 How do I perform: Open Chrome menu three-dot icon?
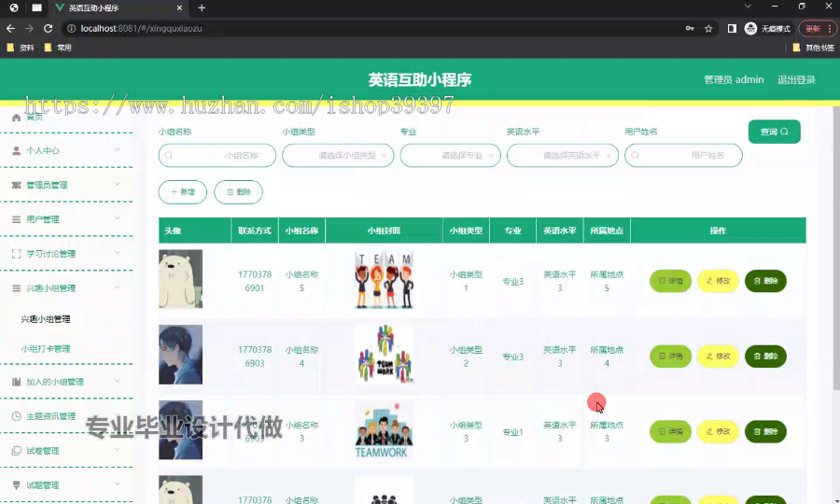pos(830,28)
